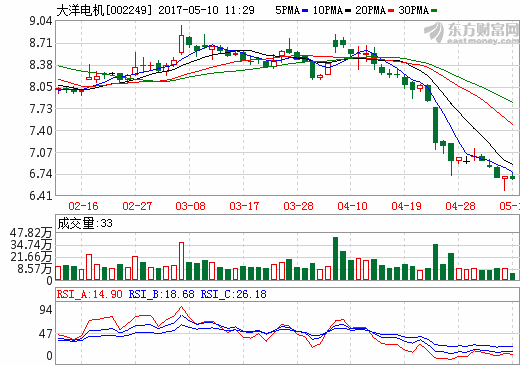Click the 03-28 date label

(298, 206)
